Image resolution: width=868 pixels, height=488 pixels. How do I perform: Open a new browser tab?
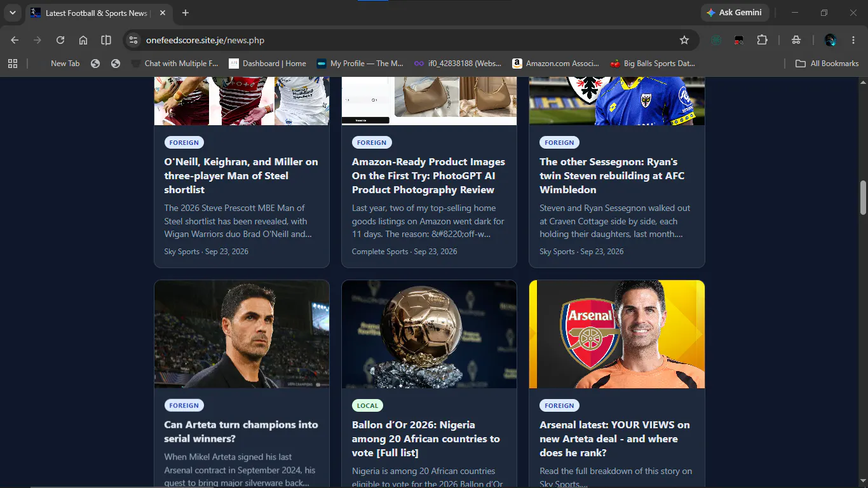click(186, 13)
